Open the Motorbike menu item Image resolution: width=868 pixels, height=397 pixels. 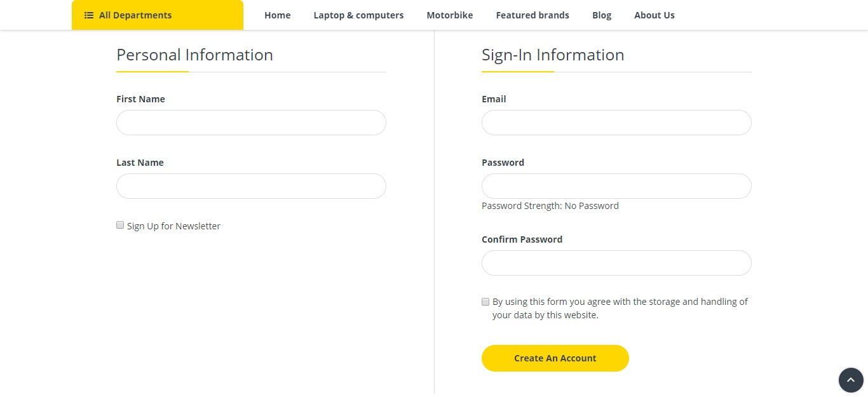point(450,15)
